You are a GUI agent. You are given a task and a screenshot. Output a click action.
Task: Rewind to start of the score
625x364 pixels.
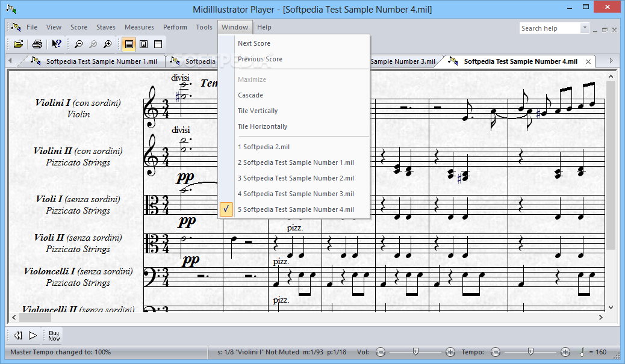(18, 336)
